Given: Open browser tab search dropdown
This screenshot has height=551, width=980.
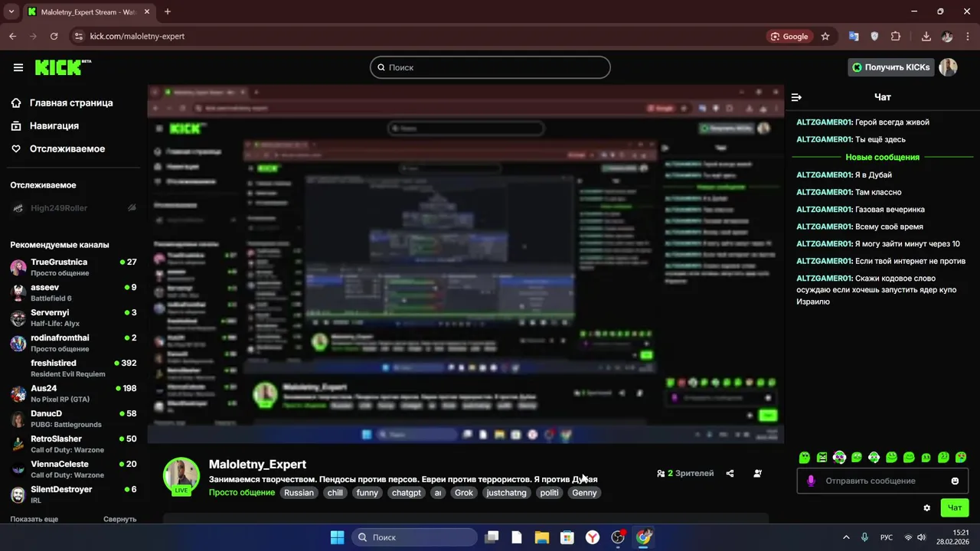Looking at the screenshot, I should click(11, 11).
